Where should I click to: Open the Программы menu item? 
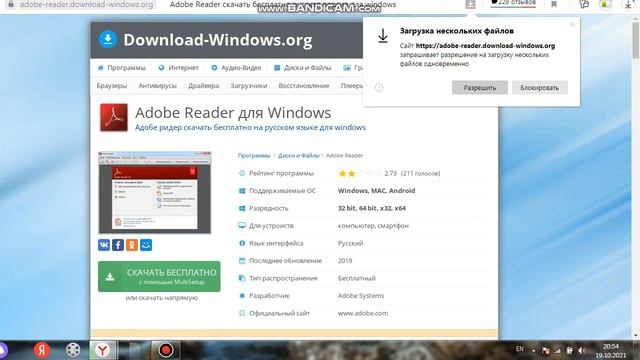click(x=122, y=68)
